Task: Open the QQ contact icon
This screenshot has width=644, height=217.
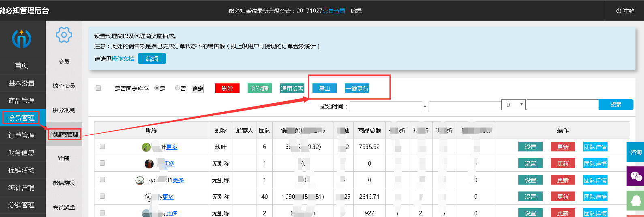Action: pos(635,200)
